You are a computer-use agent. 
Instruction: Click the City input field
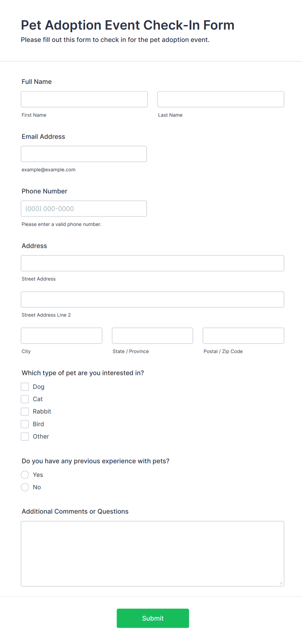click(61, 335)
